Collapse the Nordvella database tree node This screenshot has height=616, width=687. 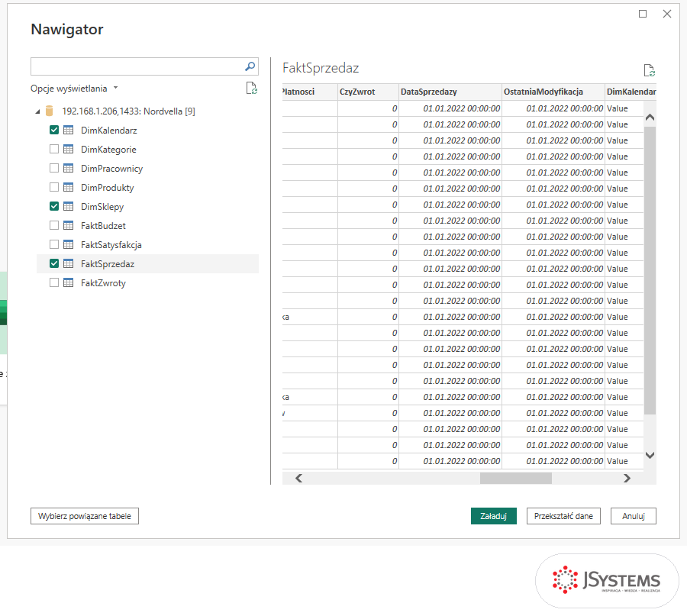(x=37, y=112)
